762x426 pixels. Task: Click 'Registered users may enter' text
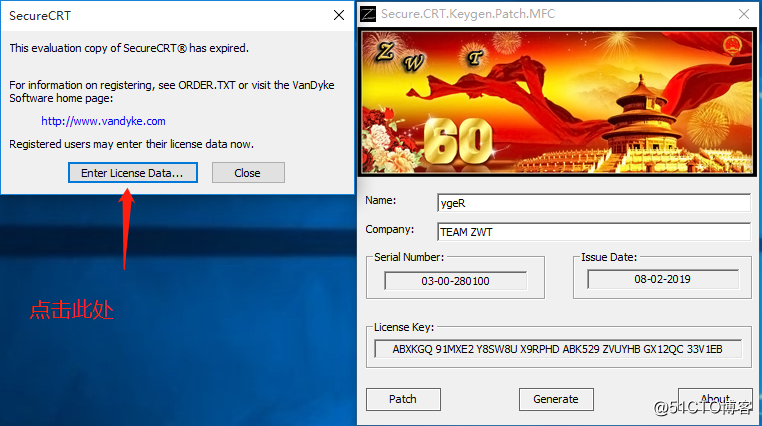pyautogui.click(x=131, y=144)
